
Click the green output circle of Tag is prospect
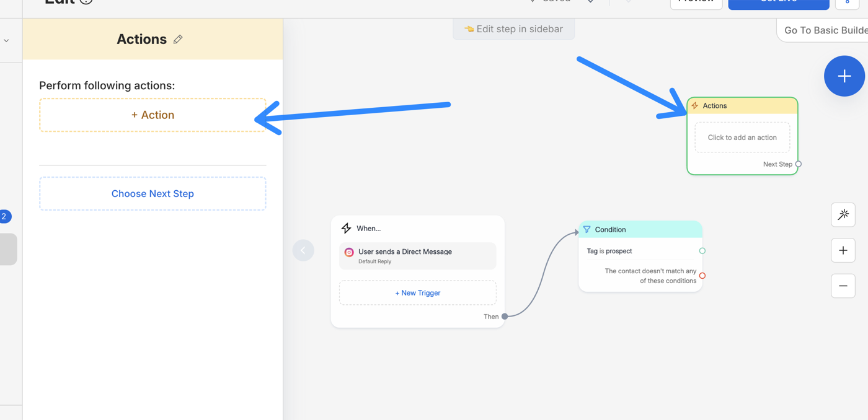(702, 251)
